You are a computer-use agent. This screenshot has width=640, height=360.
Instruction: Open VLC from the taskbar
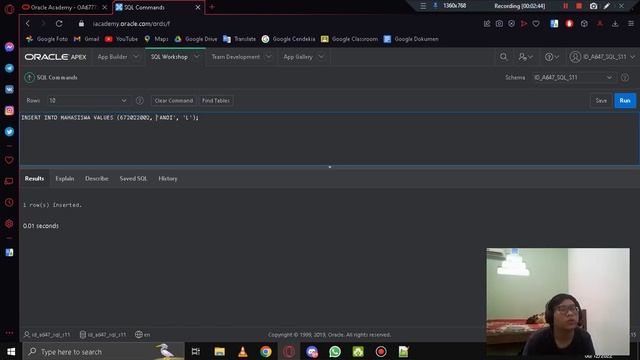click(x=242, y=351)
